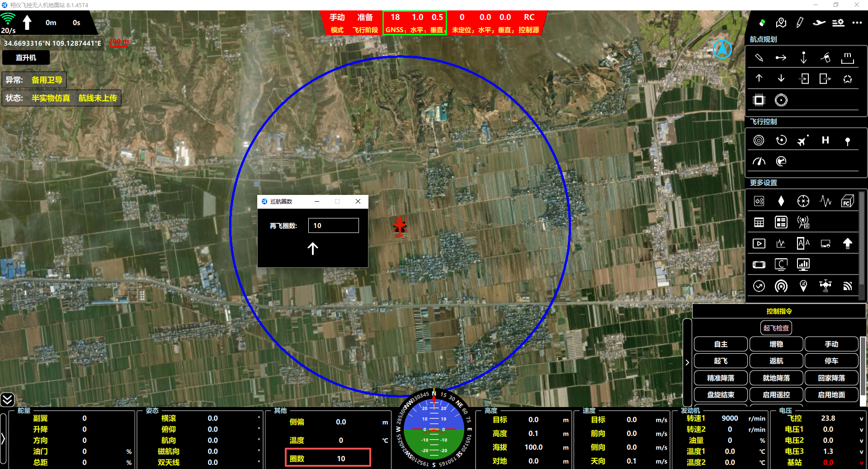868x469 pixels.
Task: Click the 停车 engine stop button
Action: pos(831,361)
